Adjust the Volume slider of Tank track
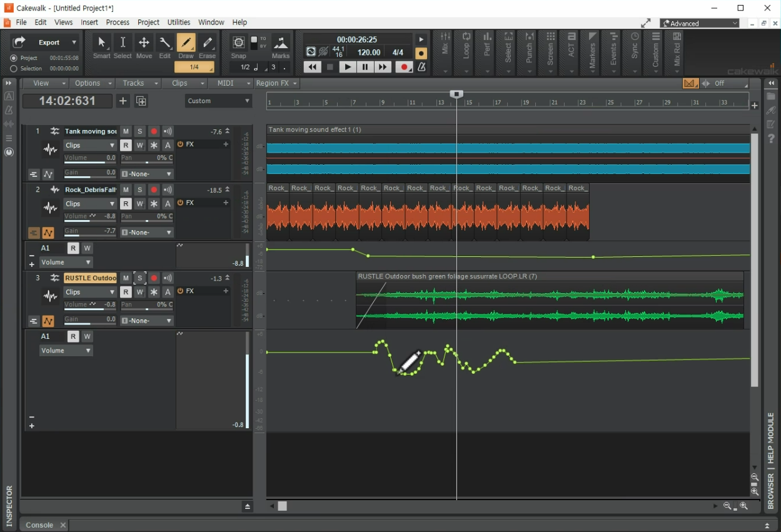781x532 pixels. 90,159
